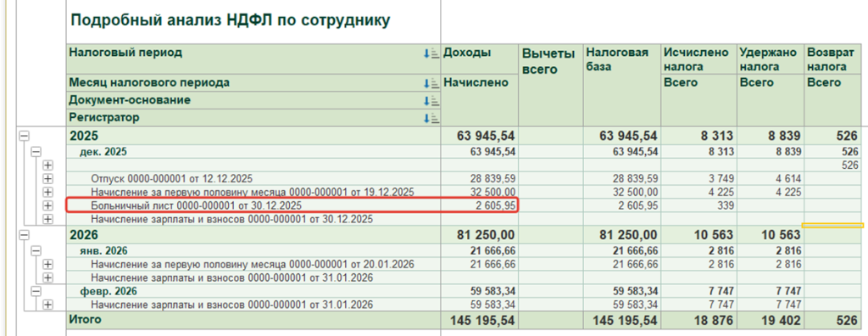
Task: Click the Начислено sub-header
Action: 476,82
